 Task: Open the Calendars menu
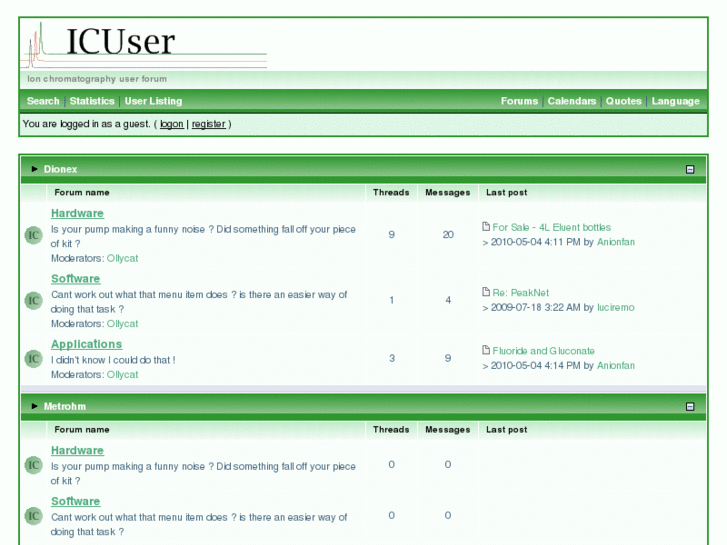tap(572, 101)
